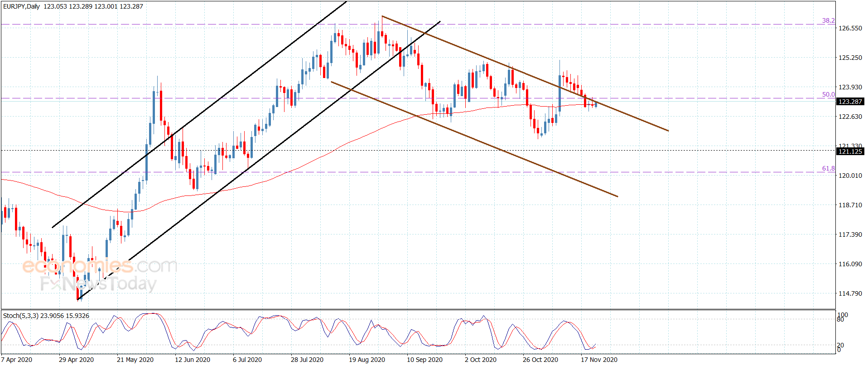Click the economies.com watermark logo
Image resolution: width=868 pixels, height=366 pixels.
tap(100, 266)
